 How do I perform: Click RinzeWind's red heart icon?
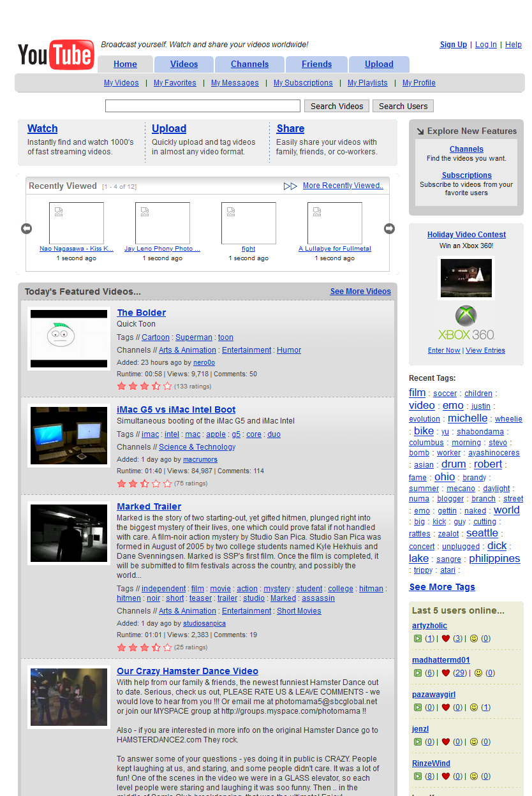point(446,776)
